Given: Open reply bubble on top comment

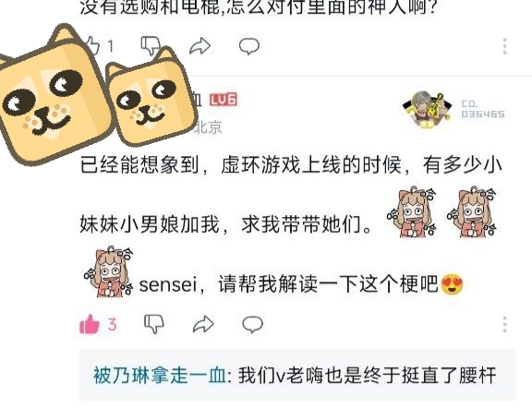Looking at the screenshot, I should tap(249, 46).
